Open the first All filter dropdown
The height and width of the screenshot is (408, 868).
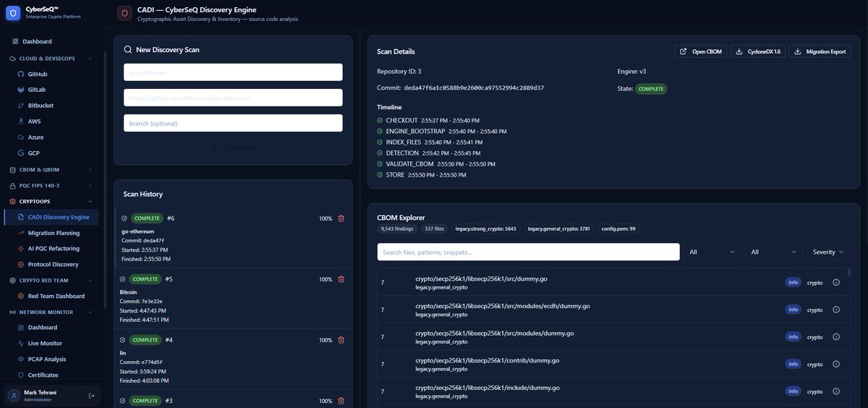(712, 252)
